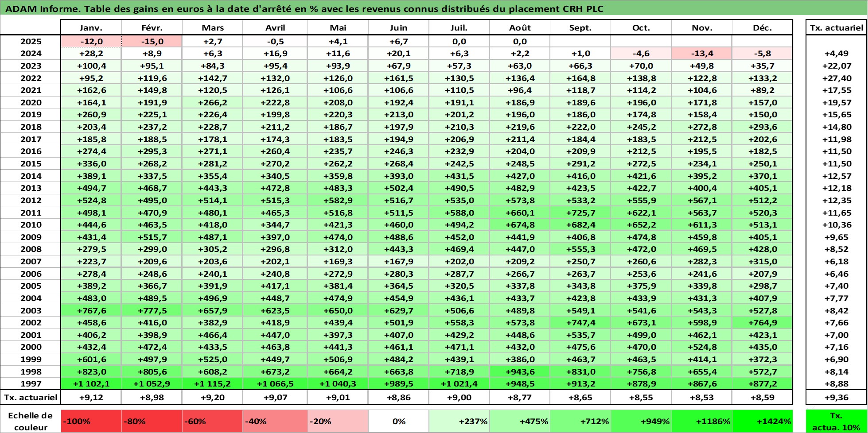Select the +1 115,2 cell in March 1997
This screenshot has width=868, height=433.
click(x=212, y=384)
